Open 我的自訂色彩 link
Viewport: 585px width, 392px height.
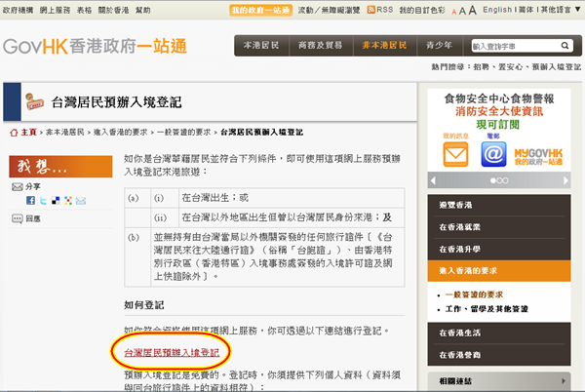click(x=422, y=10)
